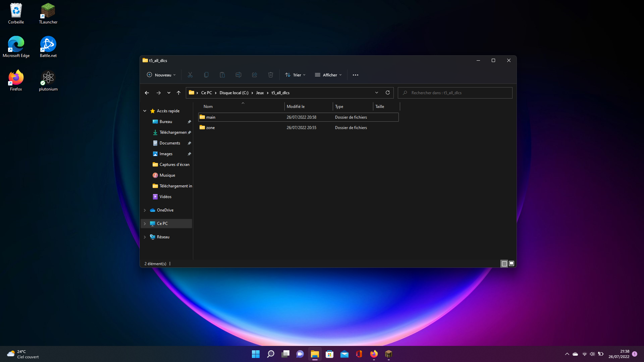Click Jeux in the breadcrumb path
Screen dimensions: 644x362
point(260,93)
